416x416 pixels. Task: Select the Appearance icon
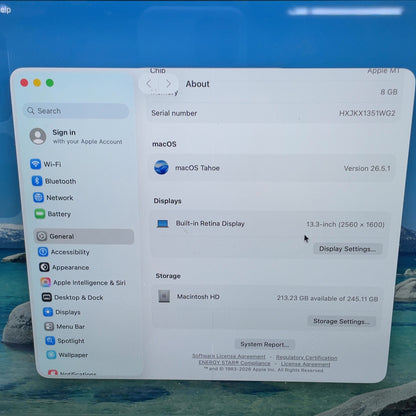tap(44, 267)
